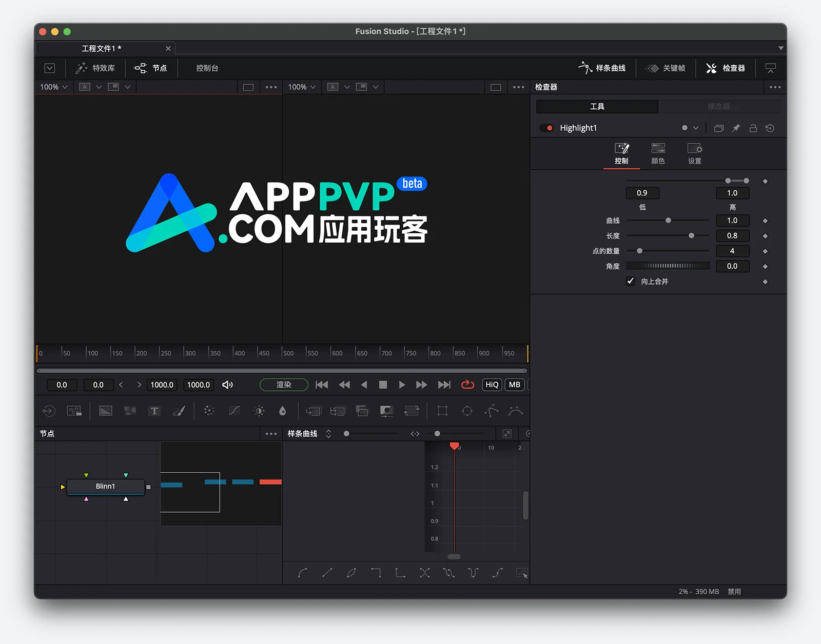Select the Blinn1 node

click(106, 486)
